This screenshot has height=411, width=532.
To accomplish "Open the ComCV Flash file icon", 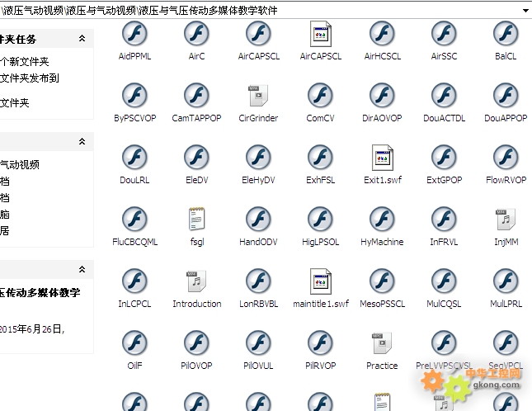I will 320,96.
